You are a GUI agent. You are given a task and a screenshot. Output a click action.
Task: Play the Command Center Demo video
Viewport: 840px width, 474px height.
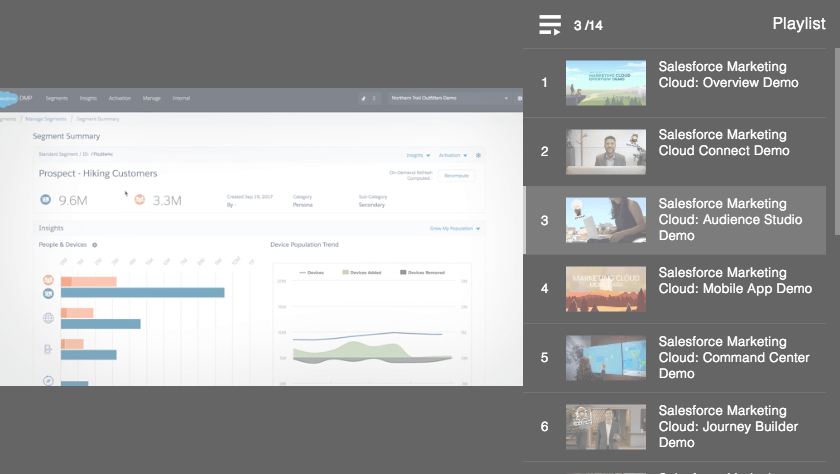[x=734, y=357]
